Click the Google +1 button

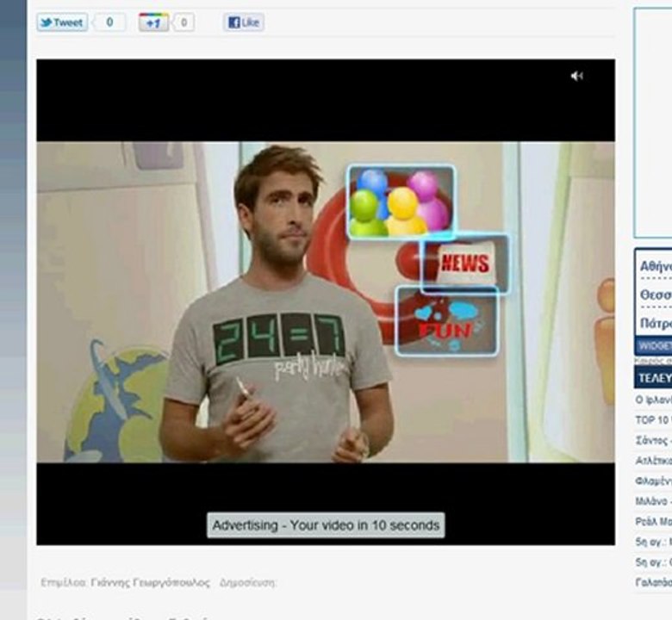(x=153, y=22)
